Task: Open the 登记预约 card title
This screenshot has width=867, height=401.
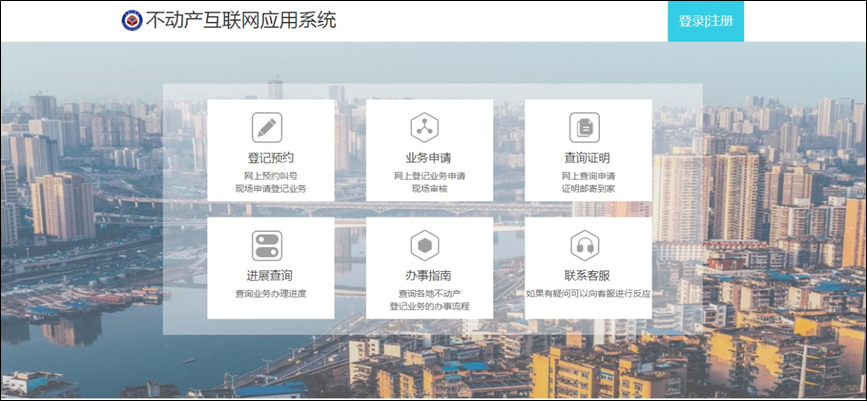Action: pyautogui.click(x=270, y=158)
